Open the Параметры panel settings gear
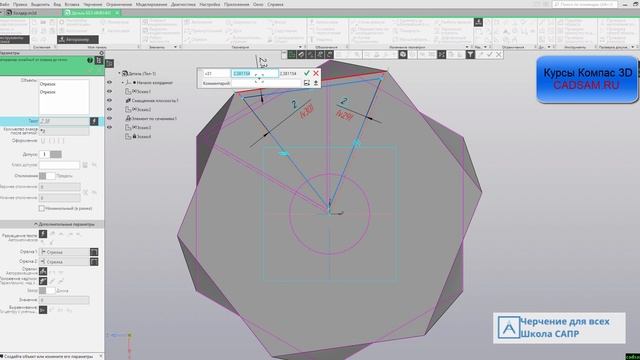Screen dimensions: 640x360 pos(101,53)
